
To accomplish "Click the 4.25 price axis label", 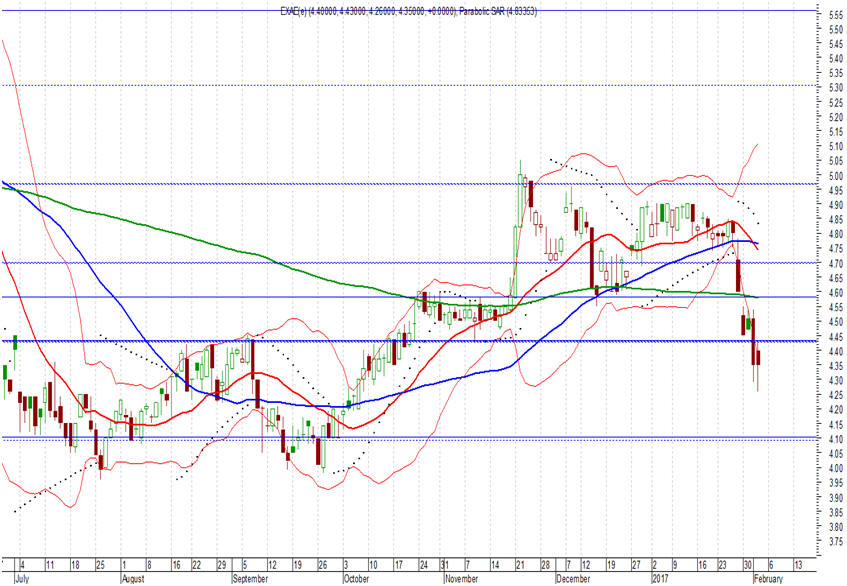I will pos(836,395).
